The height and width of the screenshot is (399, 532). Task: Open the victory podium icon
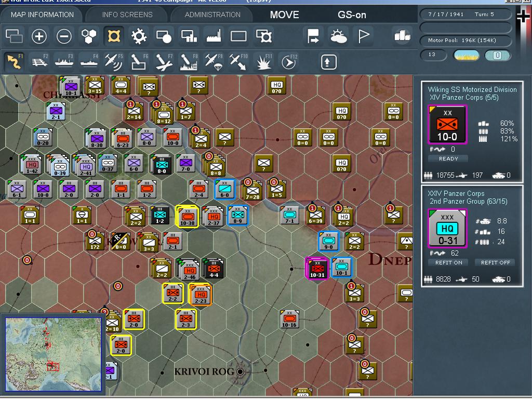[x=403, y=35]
